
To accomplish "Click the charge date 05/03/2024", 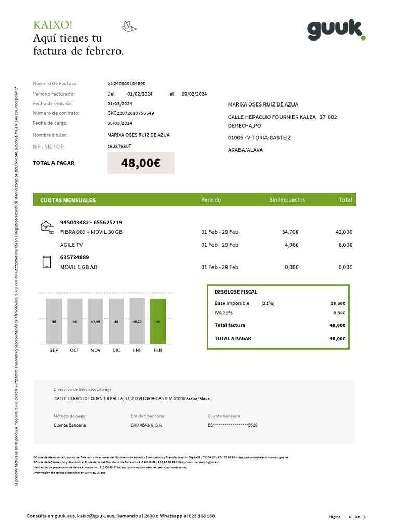I will pos(120,123).
